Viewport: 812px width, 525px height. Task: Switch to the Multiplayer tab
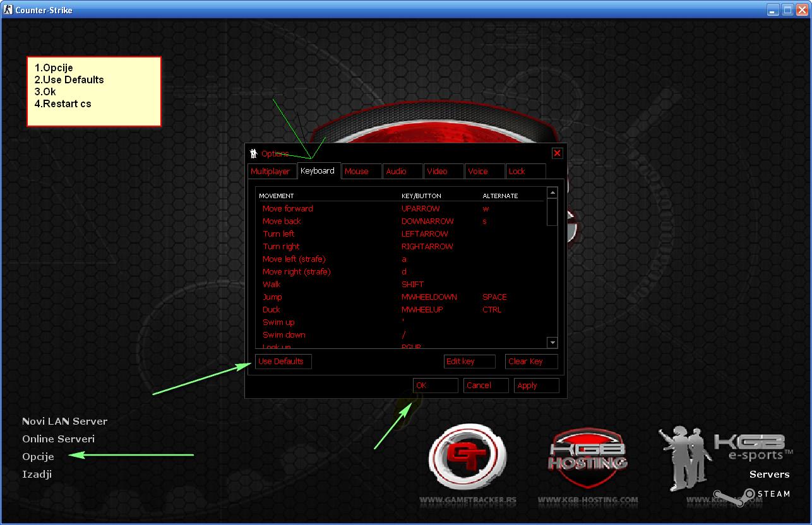(x=272, y=171)
